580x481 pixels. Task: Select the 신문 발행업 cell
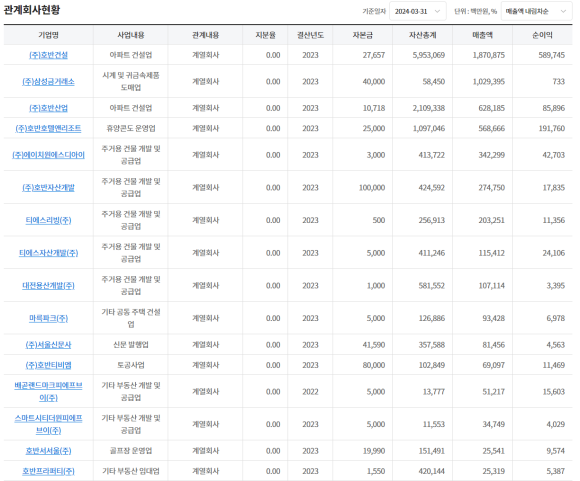[x=131, y=345]
